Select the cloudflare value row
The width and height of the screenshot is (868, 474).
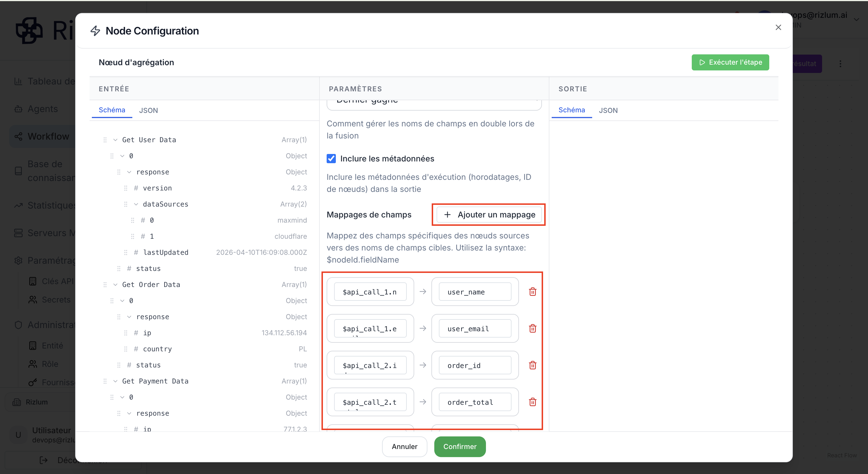tap(219, 236)
